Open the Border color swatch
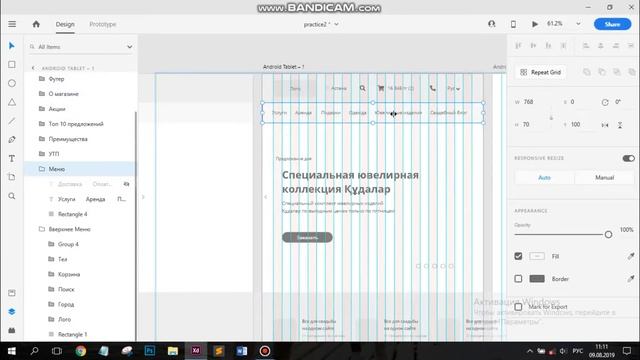 point(537,279)
